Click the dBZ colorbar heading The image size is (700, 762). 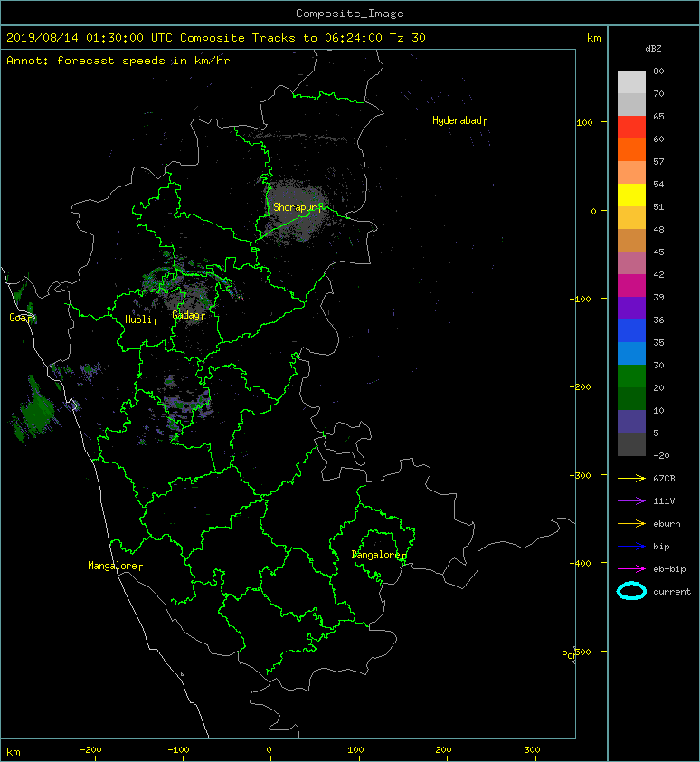pyautogui.click(x=653, y=49)
